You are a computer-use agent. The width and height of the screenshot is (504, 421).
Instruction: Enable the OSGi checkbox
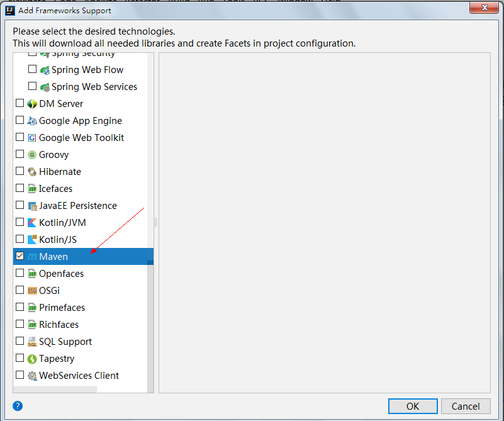tap(20, 290)
